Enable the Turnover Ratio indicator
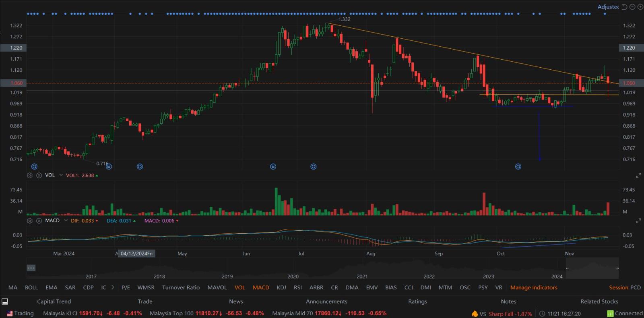 tap(181, 288)
